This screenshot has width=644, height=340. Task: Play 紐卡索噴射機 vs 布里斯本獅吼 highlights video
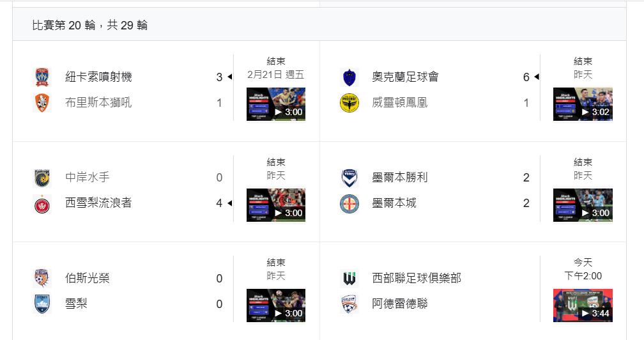pos(275,104)
